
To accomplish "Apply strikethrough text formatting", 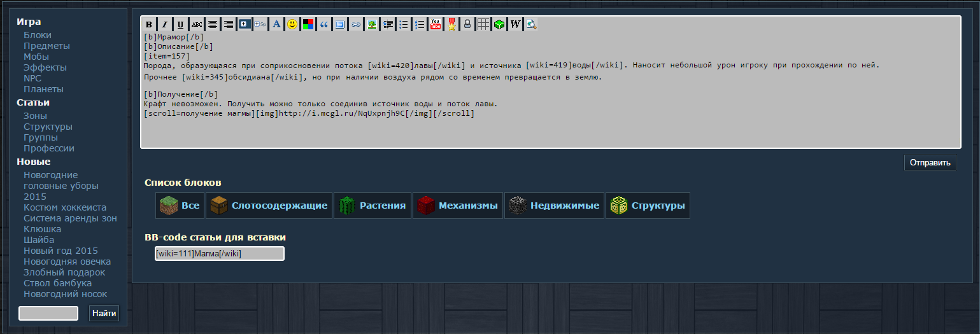I will pos(197,24).
